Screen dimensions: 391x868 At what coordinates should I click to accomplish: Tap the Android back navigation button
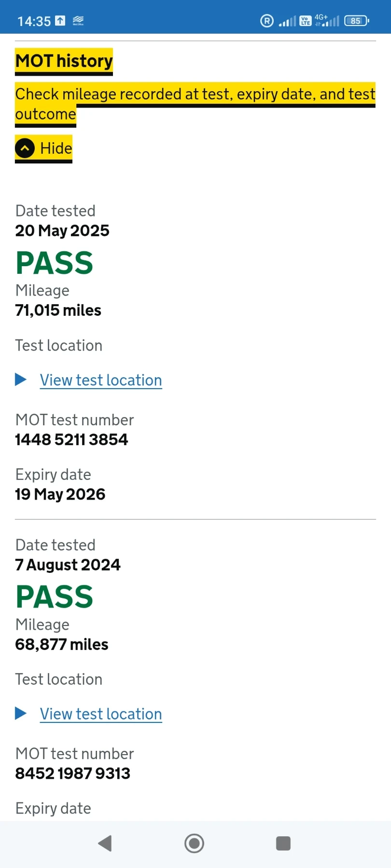[x=105, y=843]
